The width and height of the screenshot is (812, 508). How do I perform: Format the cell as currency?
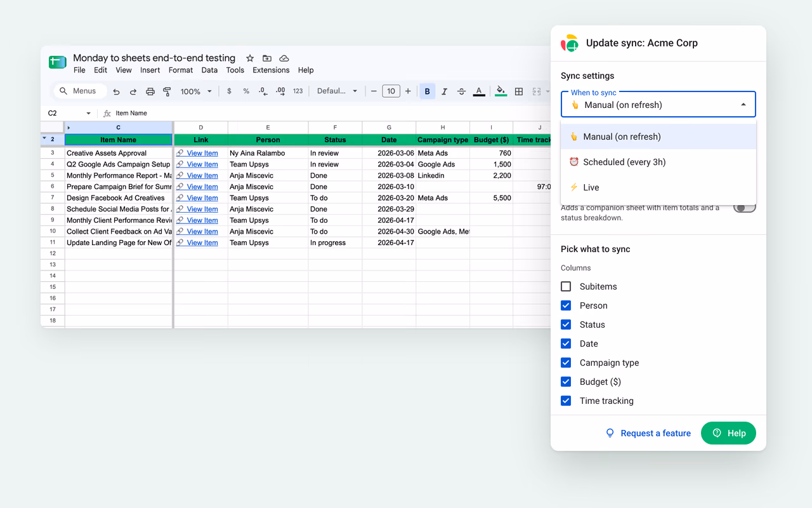pos(229,91)
